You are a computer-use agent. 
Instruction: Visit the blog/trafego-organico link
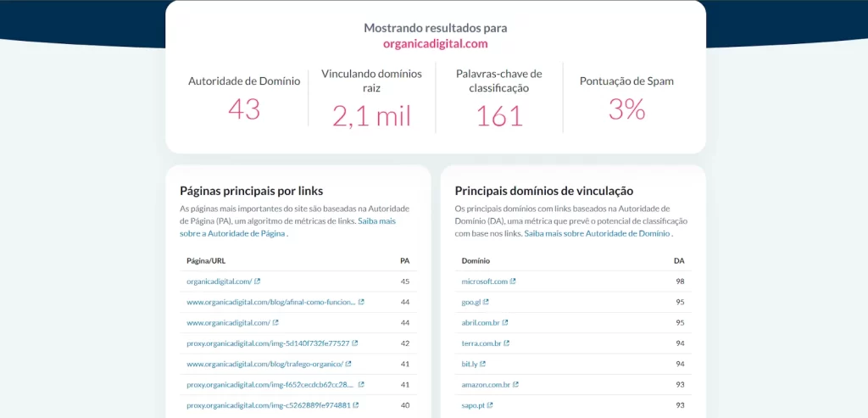[265, 364]
